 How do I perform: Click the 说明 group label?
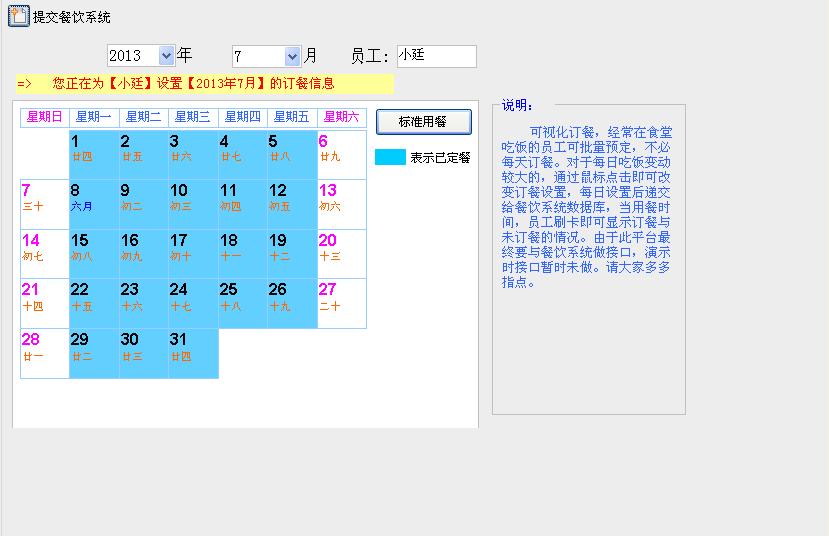click(517, 105)
